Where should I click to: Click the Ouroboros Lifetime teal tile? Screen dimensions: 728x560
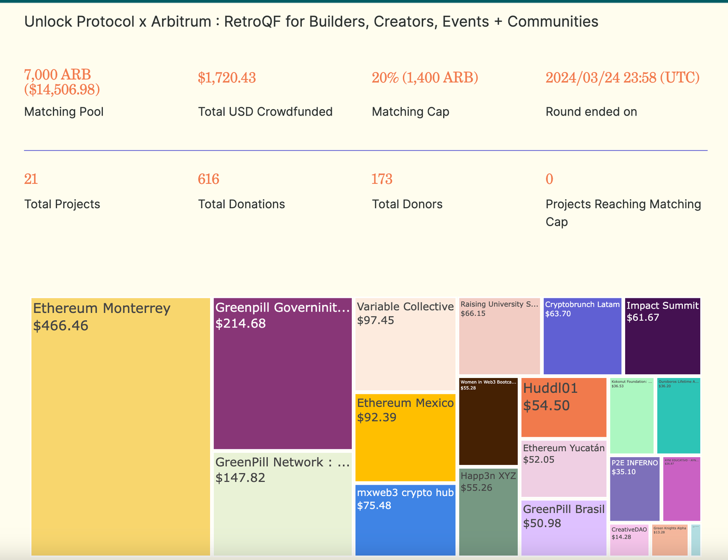[678, 415]
